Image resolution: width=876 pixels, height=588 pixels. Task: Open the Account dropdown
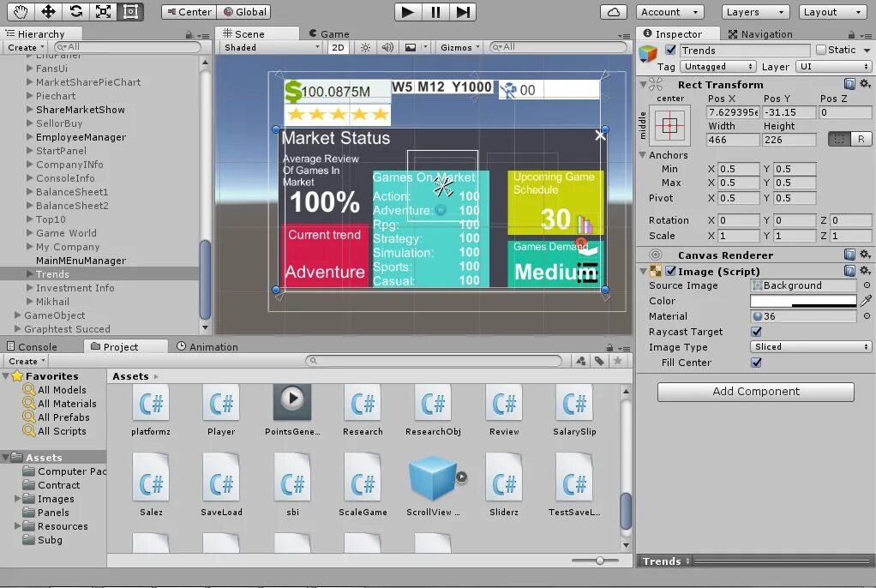pos(669,12)
